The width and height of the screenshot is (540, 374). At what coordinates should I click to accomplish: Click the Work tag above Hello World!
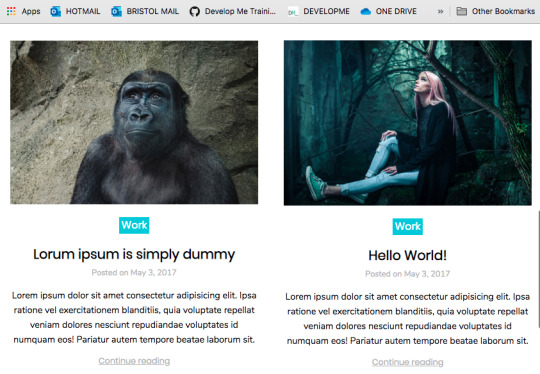click(407, 227)
